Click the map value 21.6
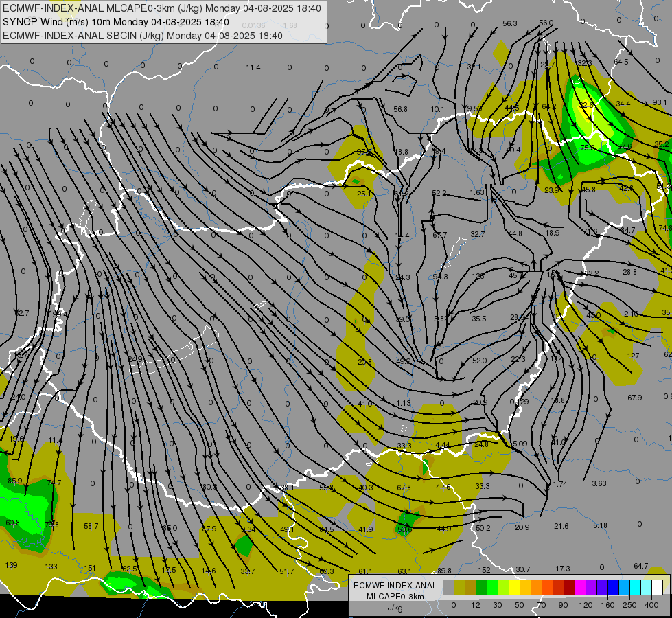 (561, 526)
